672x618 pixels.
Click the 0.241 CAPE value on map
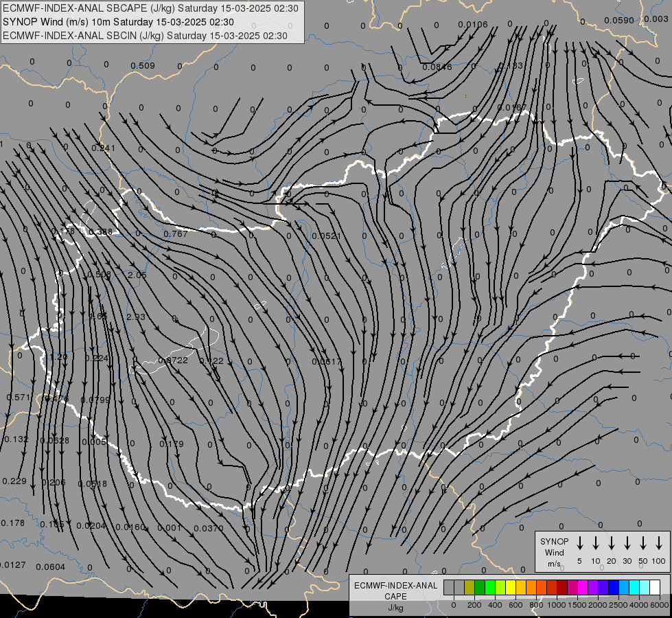click(x=103, y=148)
